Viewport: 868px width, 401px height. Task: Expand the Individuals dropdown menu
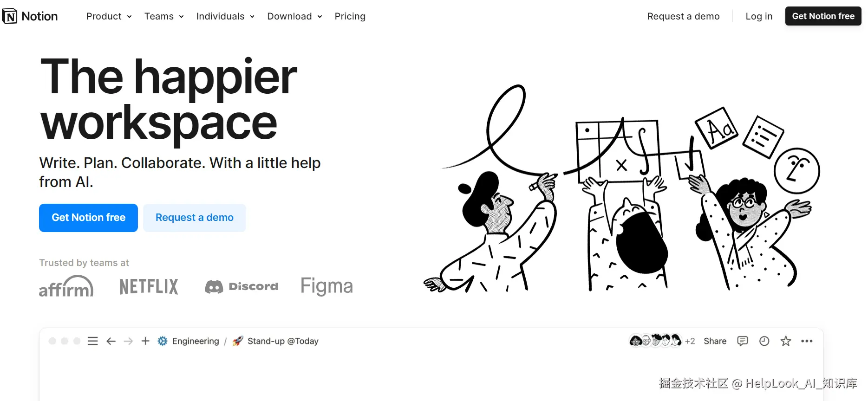click(225, 16)
